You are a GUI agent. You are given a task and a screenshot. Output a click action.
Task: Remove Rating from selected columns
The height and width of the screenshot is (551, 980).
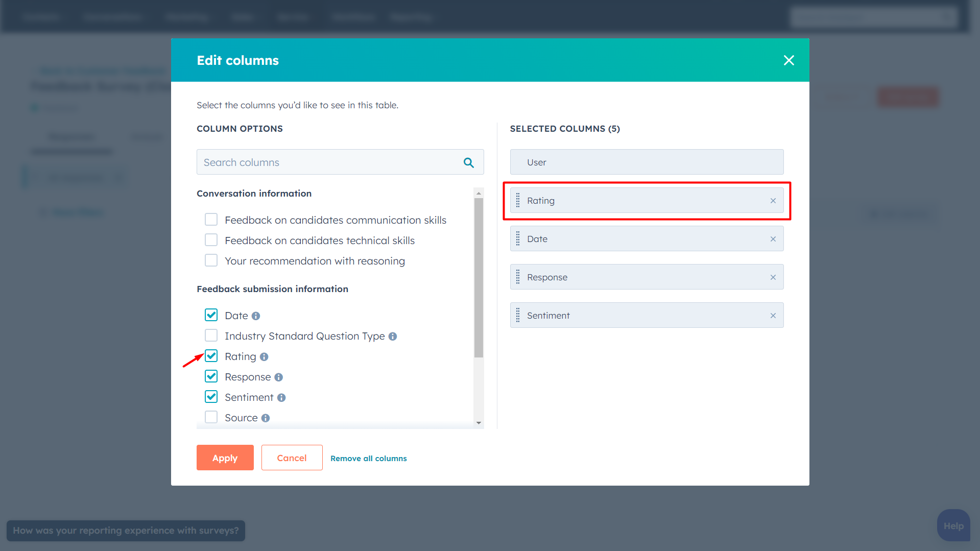tap(773, 201)
